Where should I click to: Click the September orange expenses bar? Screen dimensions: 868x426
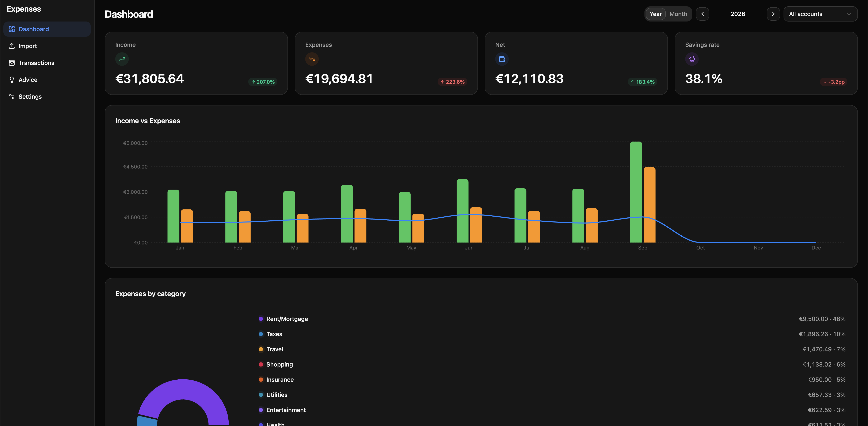point(649,205)
